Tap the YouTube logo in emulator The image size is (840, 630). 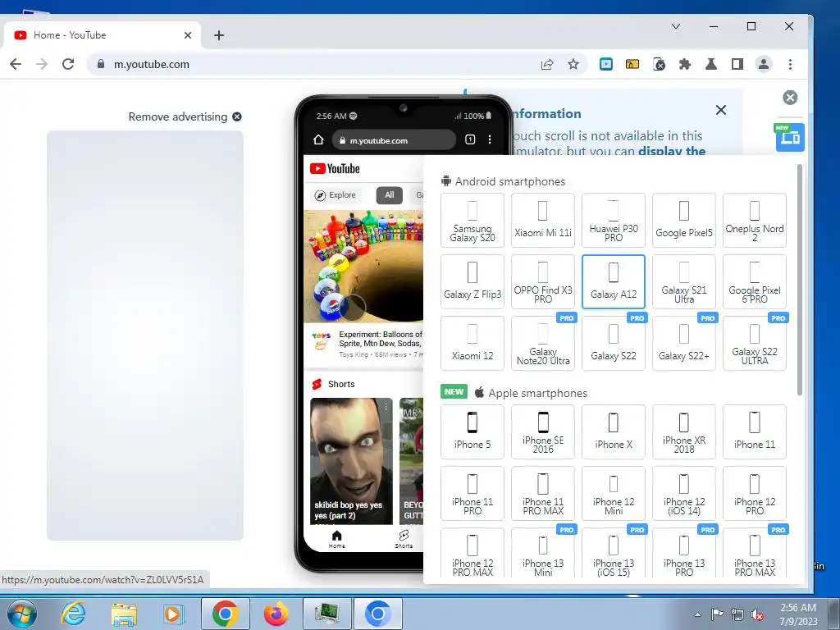[x=335, y=169]
